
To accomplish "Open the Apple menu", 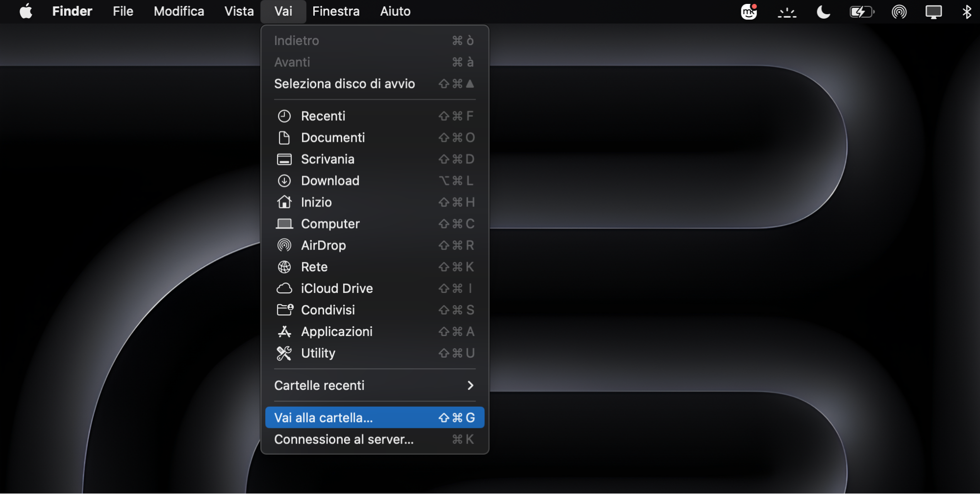I will 26,11.
